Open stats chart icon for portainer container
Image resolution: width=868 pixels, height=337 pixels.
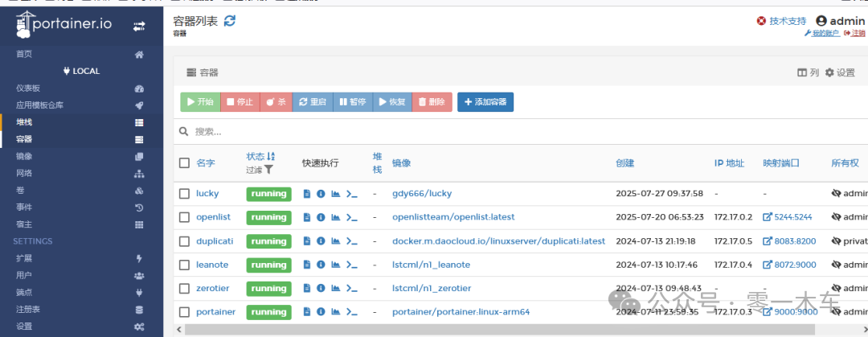tap(335, 312)
